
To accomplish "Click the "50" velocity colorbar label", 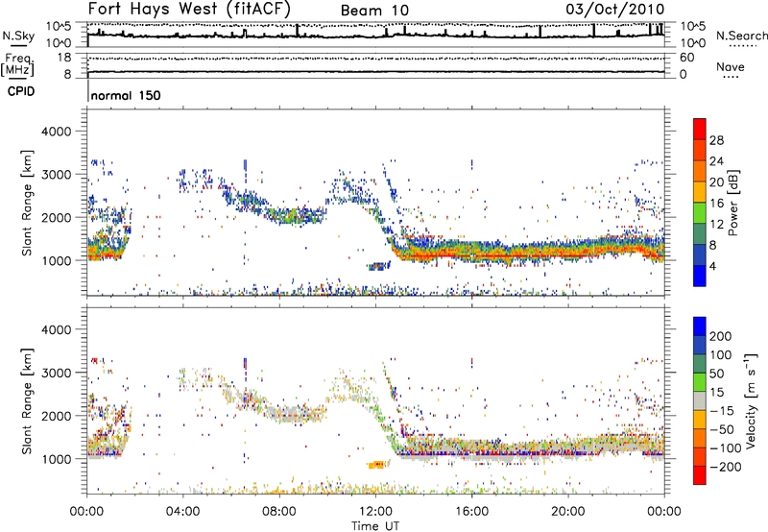I will tap(716, 374).
